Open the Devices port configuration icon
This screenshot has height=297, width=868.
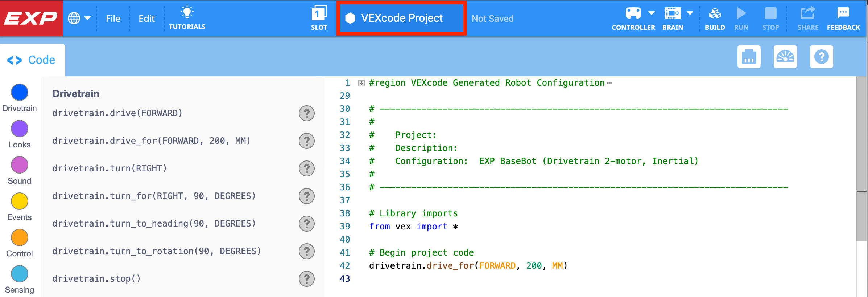[x=749, y=57]
